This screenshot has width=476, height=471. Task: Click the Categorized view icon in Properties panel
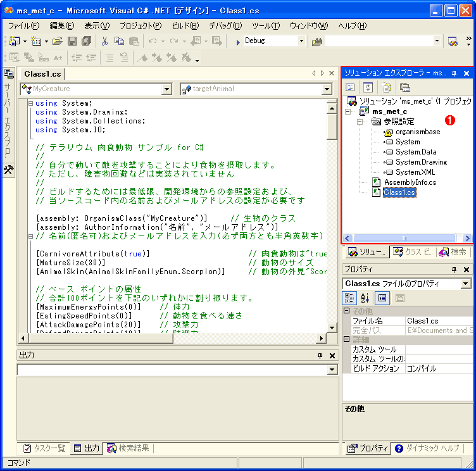(x=349, y=298)
